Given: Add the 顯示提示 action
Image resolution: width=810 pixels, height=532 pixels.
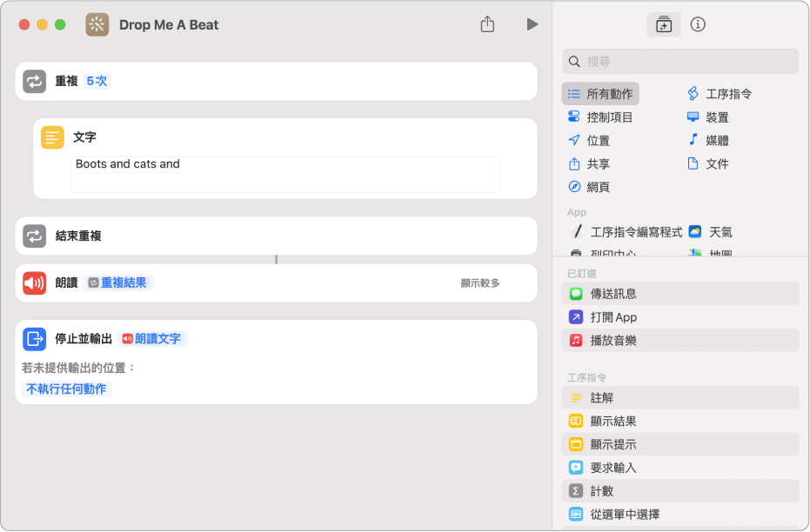Looking at the screenshot, I should click(680, 444).
